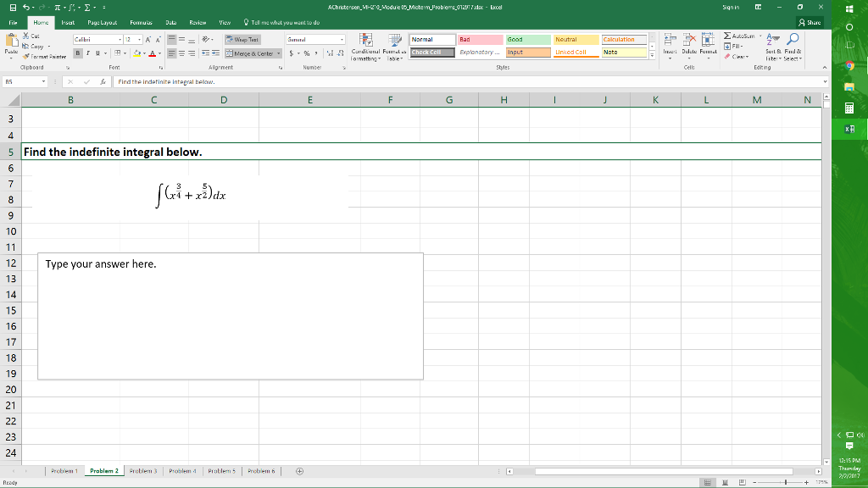Screen dimensions: 868x488
Task: Expand the Merge & Center dropdown arrow
Action: coord(279,53)
